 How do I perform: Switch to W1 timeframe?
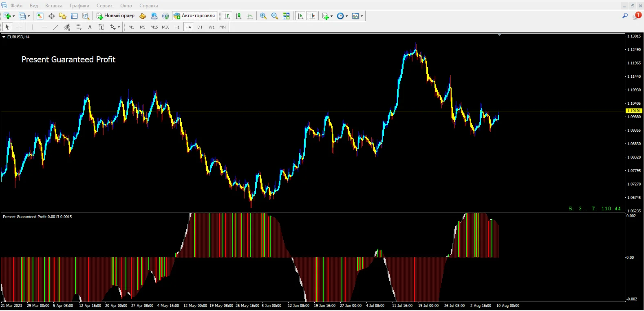(212, 27)
